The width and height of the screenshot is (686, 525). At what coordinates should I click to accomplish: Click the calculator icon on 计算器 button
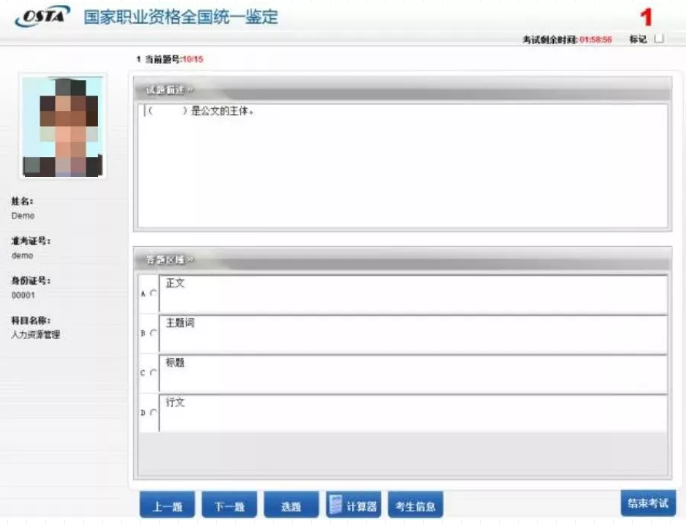[336, 505]
